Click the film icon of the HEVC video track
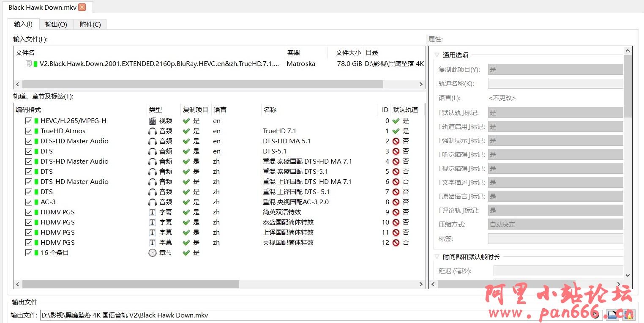644x323 pixels. click(153, 121)
